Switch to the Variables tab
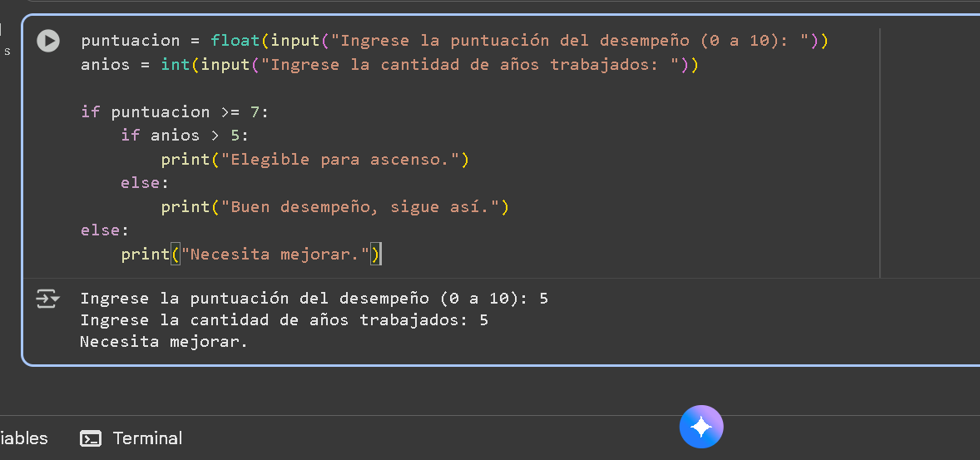The width and height of the screenshot is (980, 460). point(23,438)
